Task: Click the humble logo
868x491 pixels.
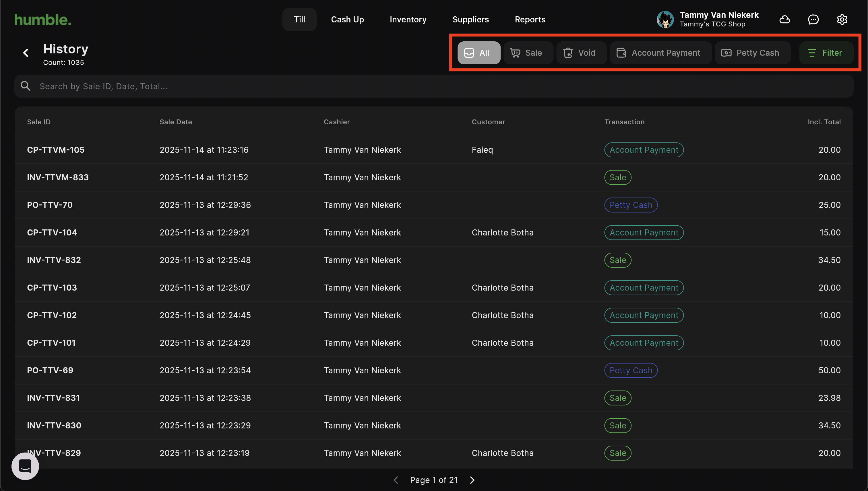Action: coord(43,20)
